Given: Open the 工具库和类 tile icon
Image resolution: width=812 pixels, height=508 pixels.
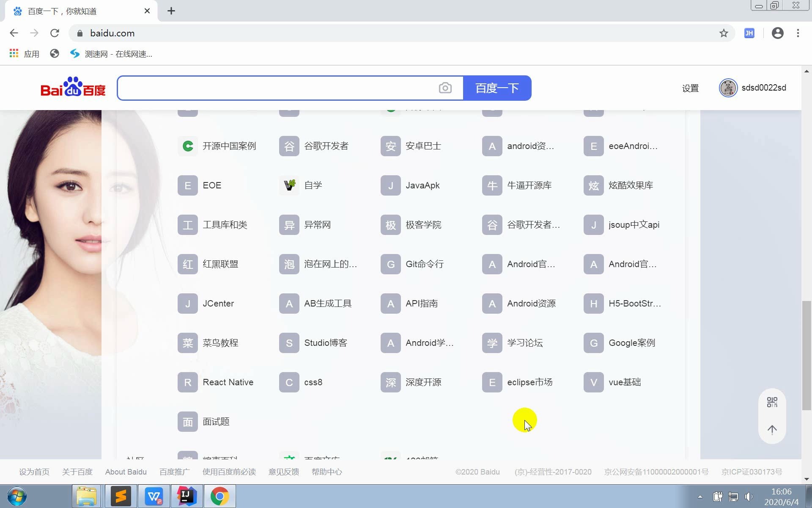Looking at the screenshot, I should coord(188,225).
